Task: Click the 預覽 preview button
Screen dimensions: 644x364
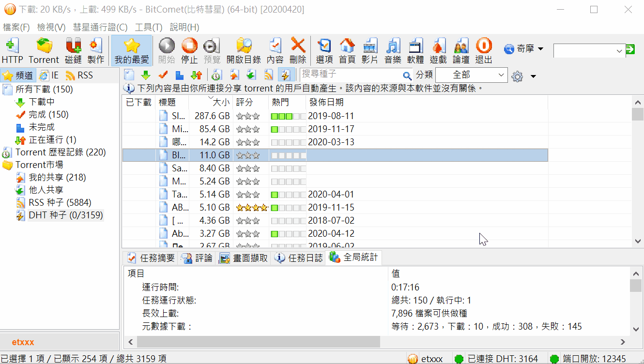Action: 212,51
